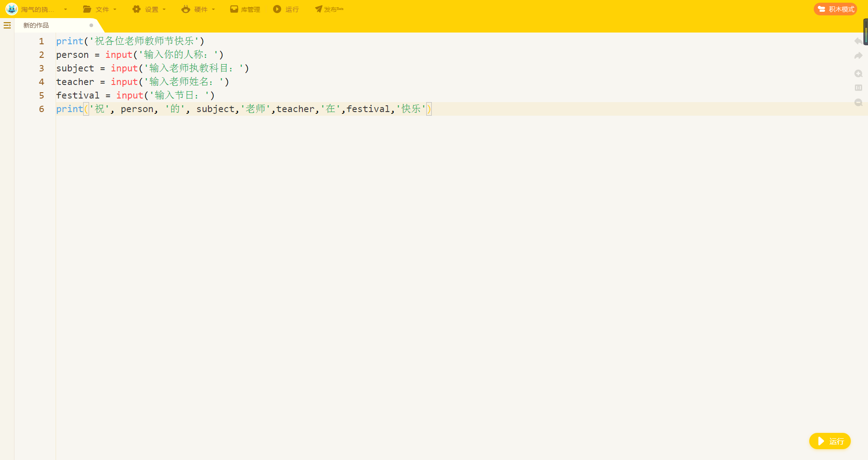Zoom in the code editor

coord(858,73)
